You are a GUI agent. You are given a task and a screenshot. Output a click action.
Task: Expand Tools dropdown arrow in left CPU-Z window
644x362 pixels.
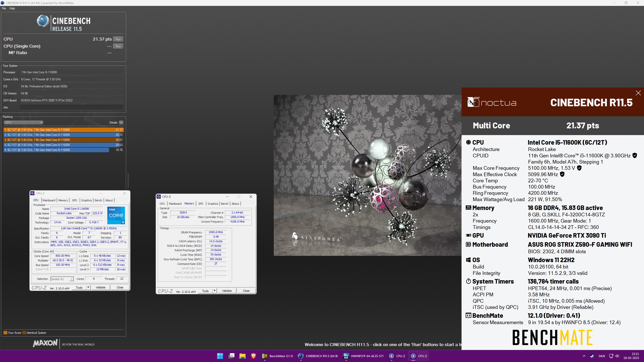(x=88, y=287)
